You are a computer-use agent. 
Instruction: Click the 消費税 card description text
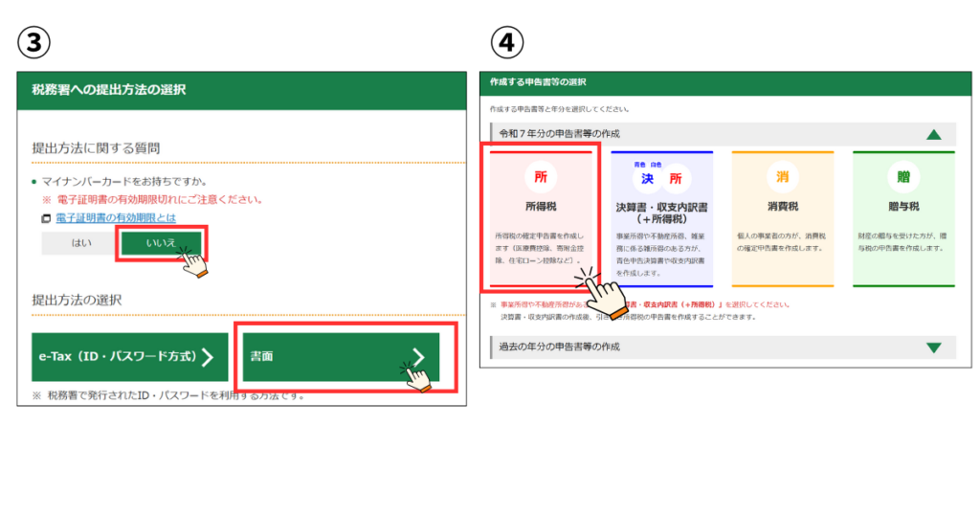coord(781,242)
